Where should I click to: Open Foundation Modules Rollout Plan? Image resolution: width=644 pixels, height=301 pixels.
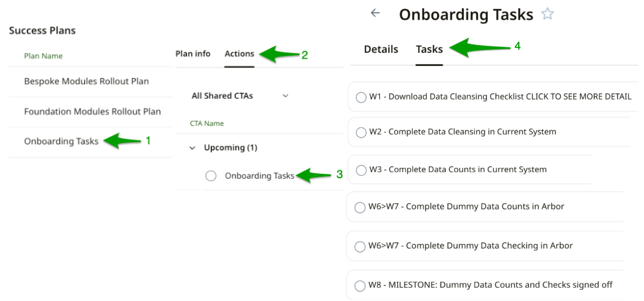coord(92,112)
